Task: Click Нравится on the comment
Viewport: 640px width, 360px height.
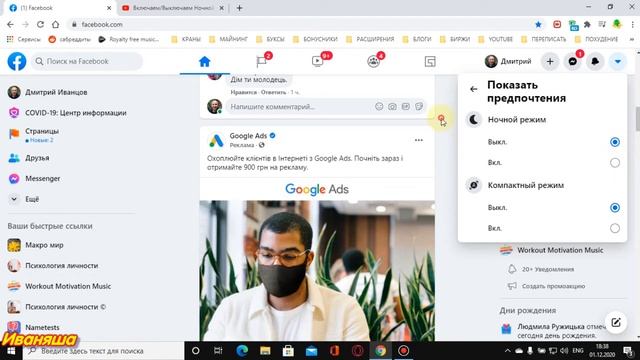Action: pos(244,92)
